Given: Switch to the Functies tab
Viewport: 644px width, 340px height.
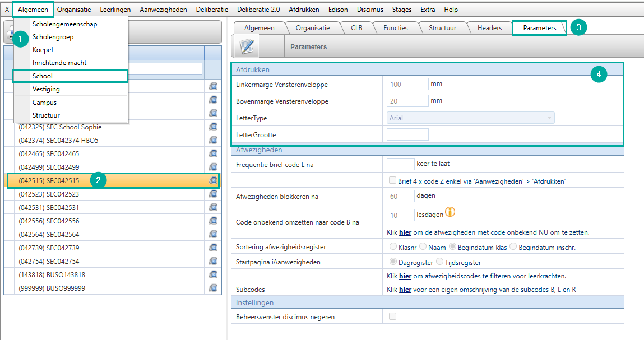Looking at the screenshot, I should 396,28.
